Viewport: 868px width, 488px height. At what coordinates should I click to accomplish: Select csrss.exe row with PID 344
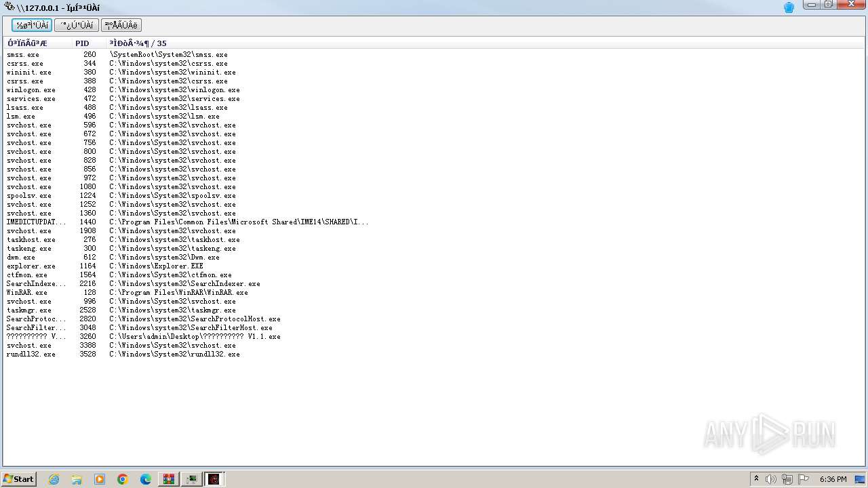click(x=434, y=63)
